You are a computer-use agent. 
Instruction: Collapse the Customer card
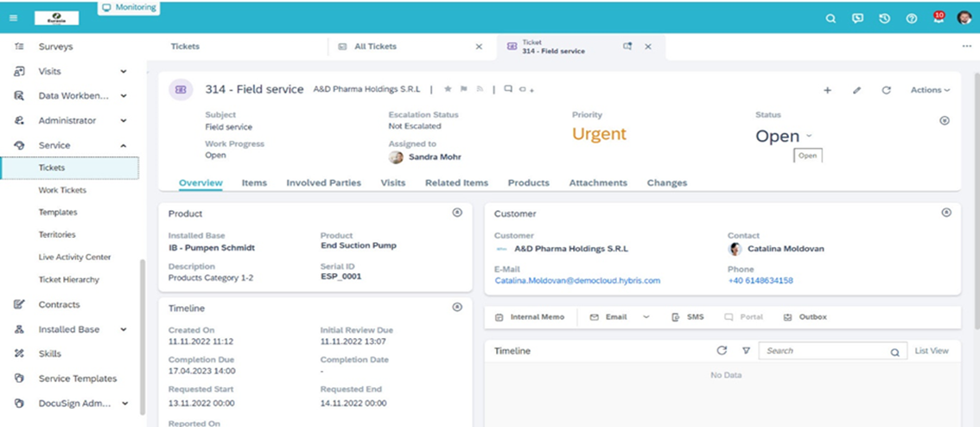click(946, 213)
